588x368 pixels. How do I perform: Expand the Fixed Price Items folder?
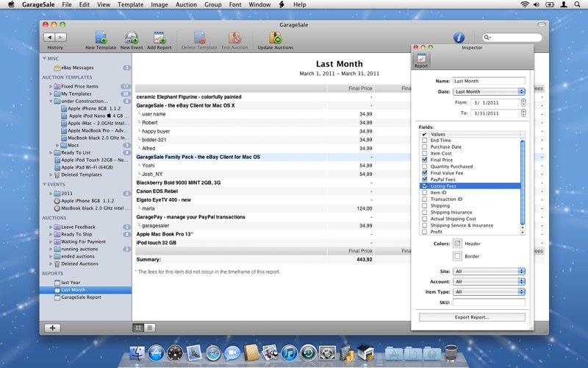pos(51,87)
